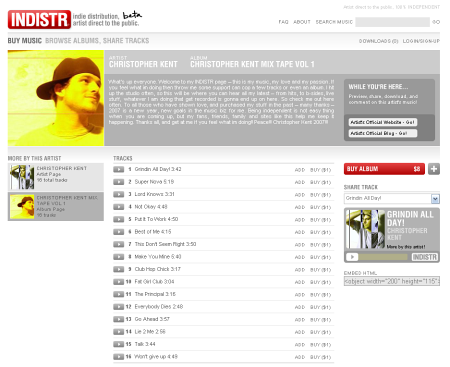Play track 9 Club Hop Chick
450x367 pixels.
click(x=118, y=269)
